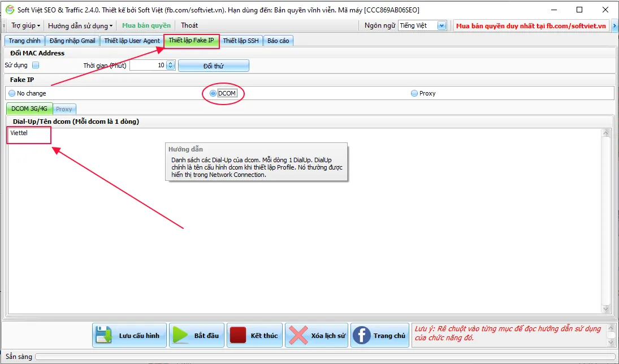Open the Đăng nhập Gmail tab
The height and width of the screenshot is (364, 619).
72,41
